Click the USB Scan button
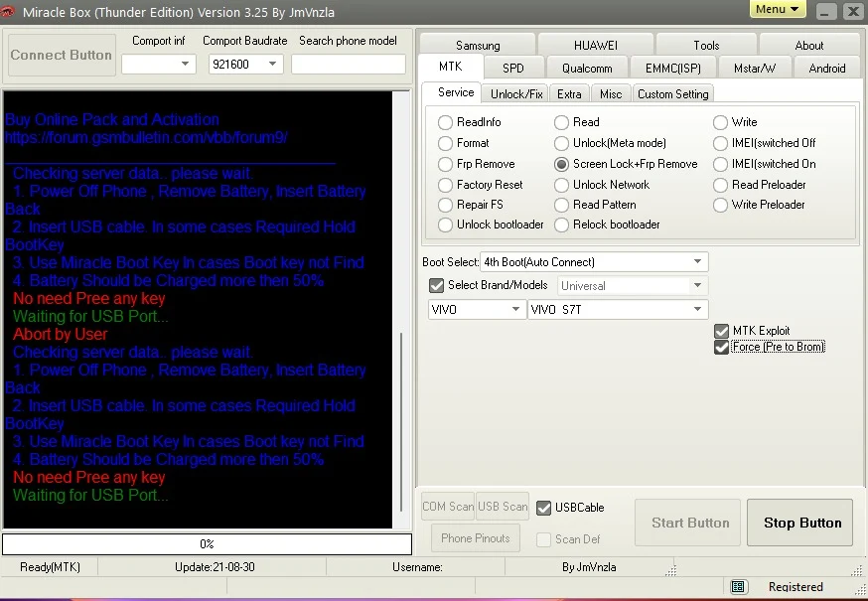This screenshot has height=601, width=868. click(x=503, y=507)
